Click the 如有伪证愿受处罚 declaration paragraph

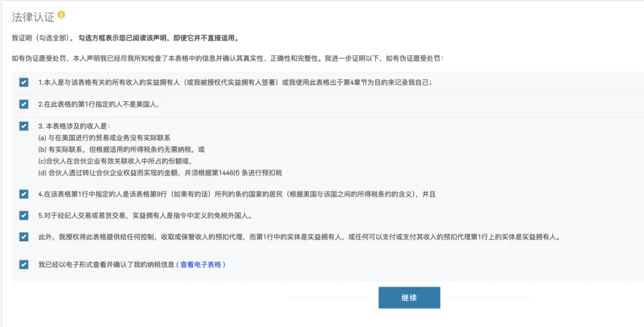(x=228, y=58)
